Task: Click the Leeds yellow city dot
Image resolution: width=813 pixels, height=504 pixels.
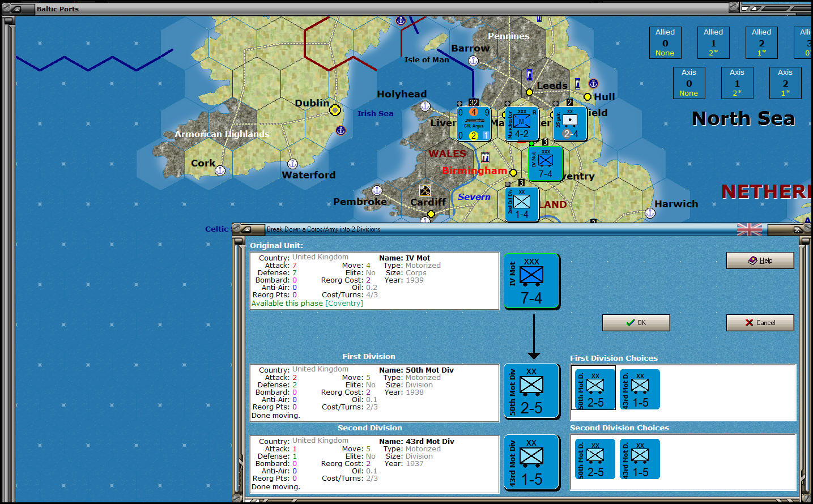Action: tap(529, 92)
